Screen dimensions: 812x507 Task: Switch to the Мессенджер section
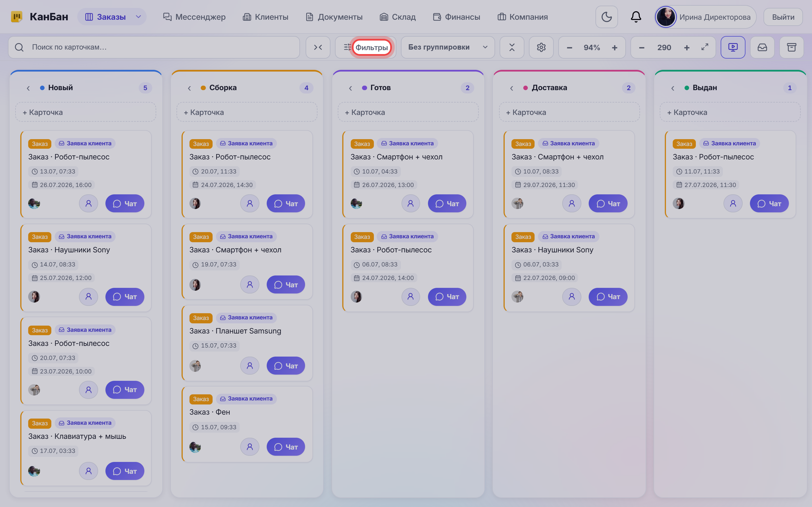(194, 17)
